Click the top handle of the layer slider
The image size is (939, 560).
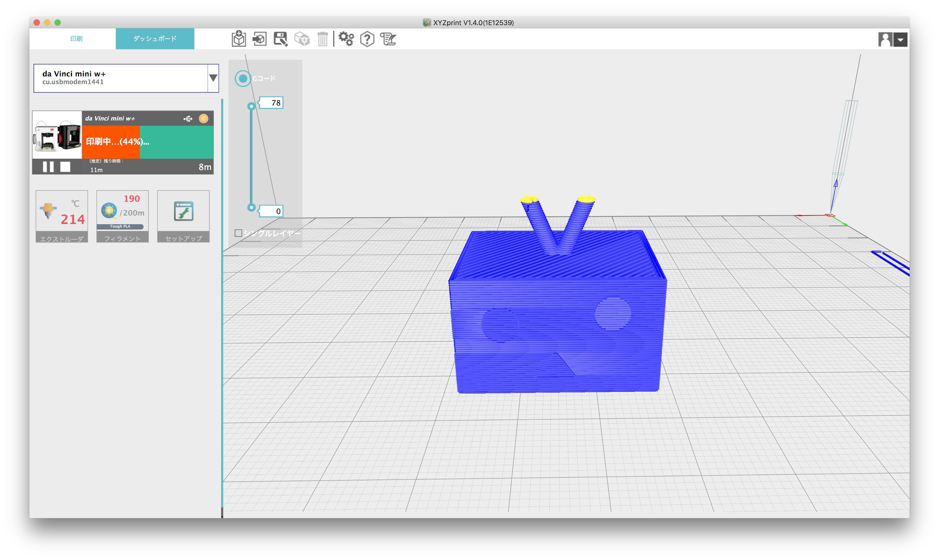[251, 106]
